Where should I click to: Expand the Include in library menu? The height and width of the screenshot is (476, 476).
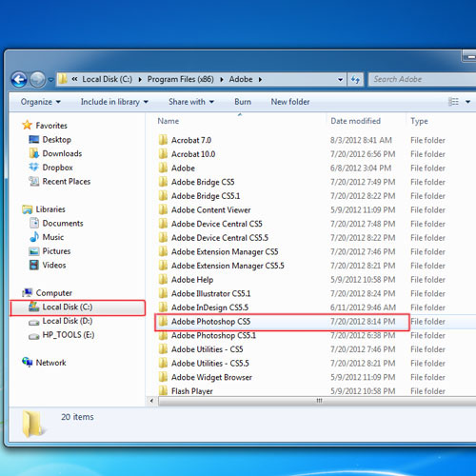click(114, 102)
